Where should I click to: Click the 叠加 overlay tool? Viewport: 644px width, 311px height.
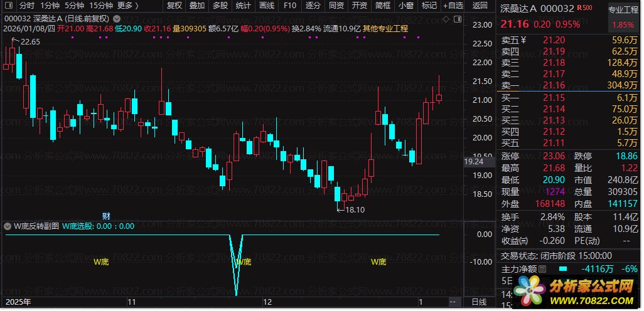tap(197, 6)
